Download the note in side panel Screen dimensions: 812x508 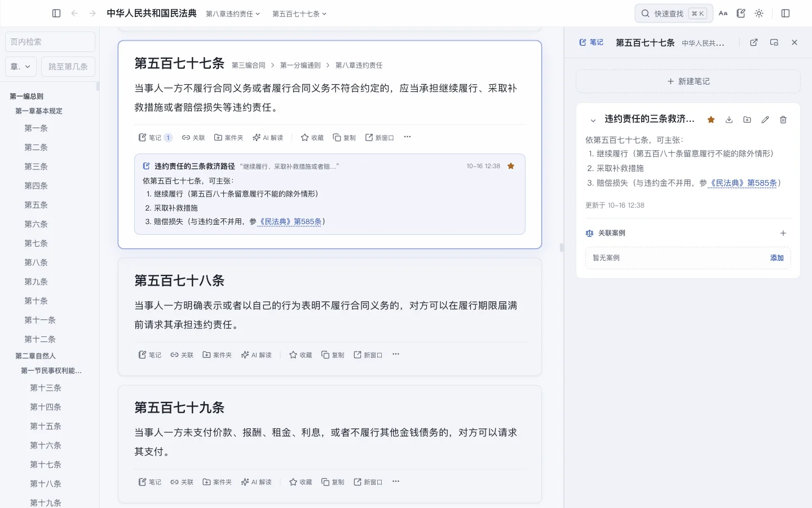[x=729, y=120]
